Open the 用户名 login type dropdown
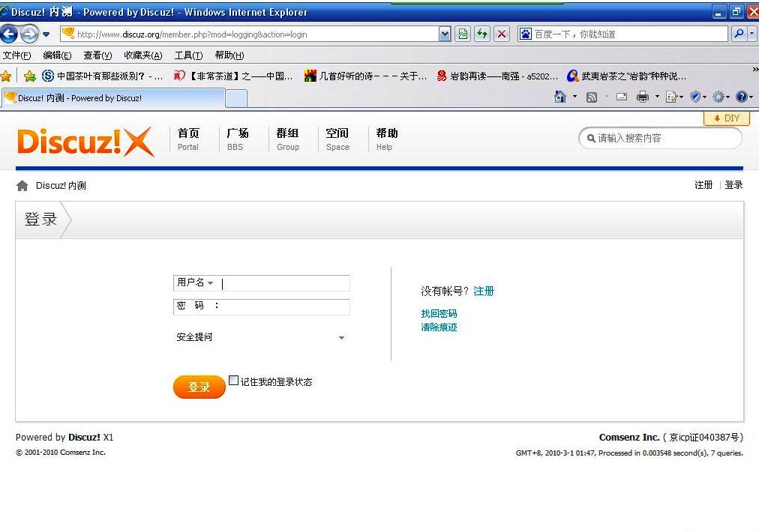The width and height of the screenshot is (759, 532). [195, 282]
